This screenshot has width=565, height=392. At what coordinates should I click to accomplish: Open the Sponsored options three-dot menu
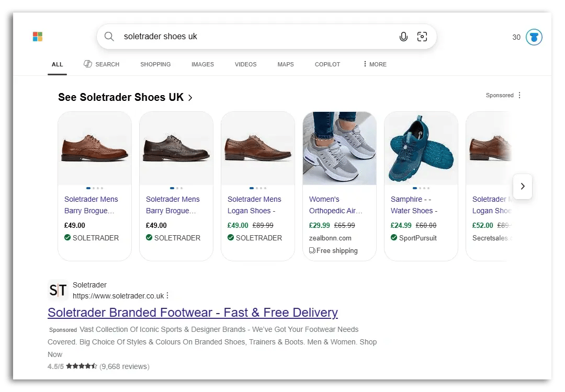[519, 95]
